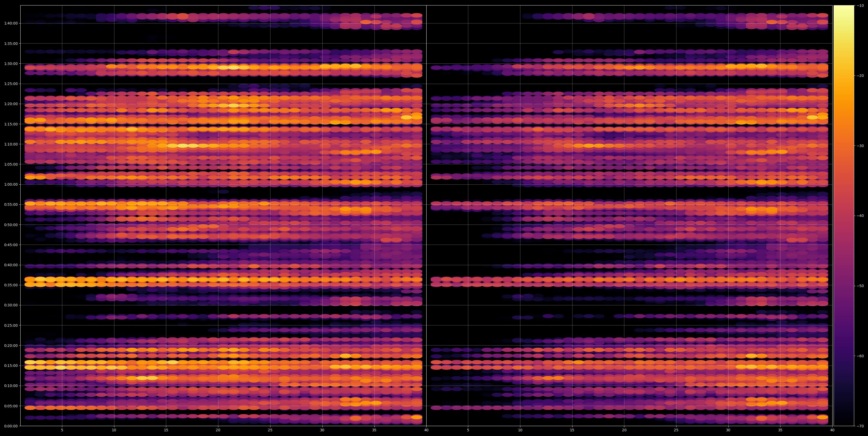Select x-axis label 20 of the left plot

coord(218,430)
